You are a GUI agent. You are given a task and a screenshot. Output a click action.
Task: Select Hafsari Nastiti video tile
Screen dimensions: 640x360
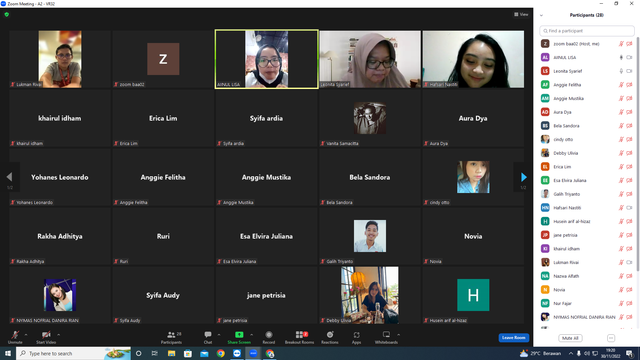[473, 59]
